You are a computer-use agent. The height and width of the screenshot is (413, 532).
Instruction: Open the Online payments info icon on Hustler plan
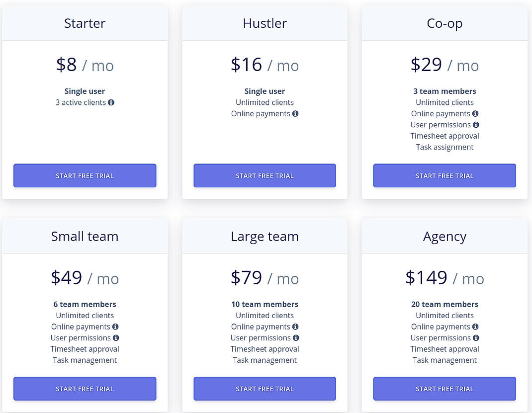click(296, 113)
